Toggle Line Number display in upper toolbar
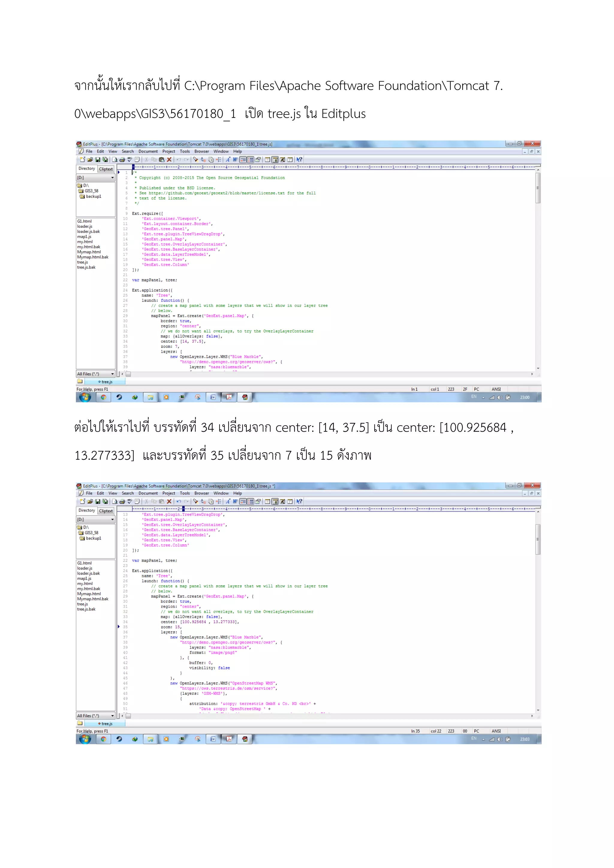Screen dimensions: 614x868 pyautogui.click(x=251, y=159)
